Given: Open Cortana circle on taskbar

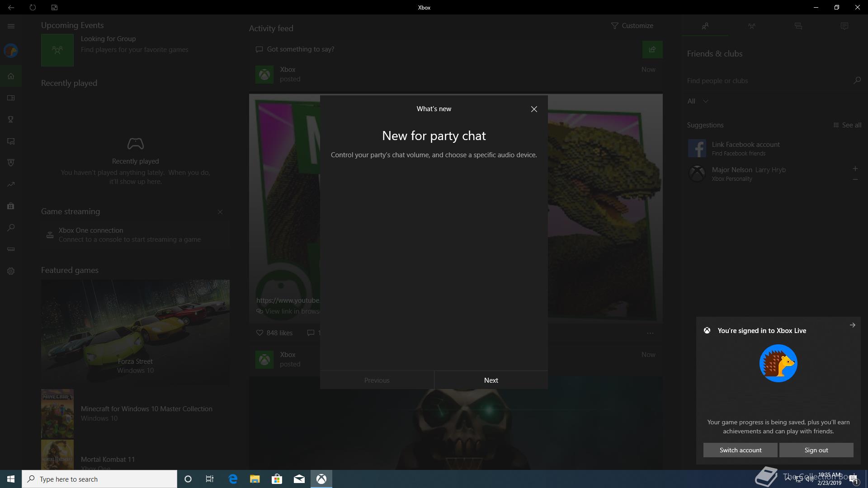Looking at the screenshot, I should 188,479.
